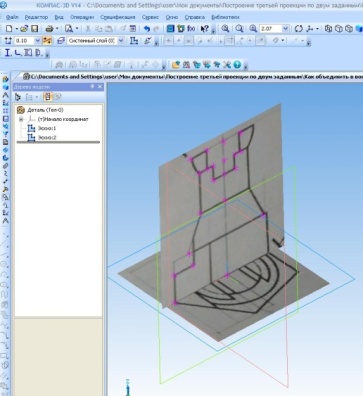Open the Окно menu
363x396 pixels.
coord(172,17)
